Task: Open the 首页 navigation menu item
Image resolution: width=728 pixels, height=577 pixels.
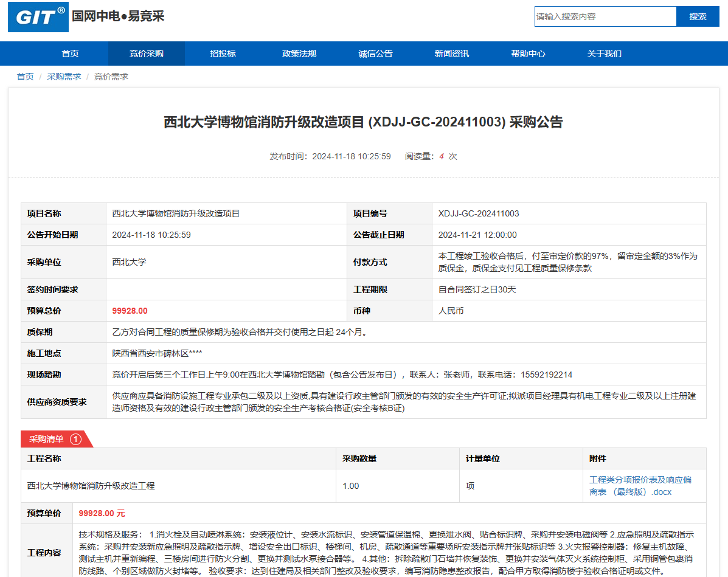Action: click(70, 54)
